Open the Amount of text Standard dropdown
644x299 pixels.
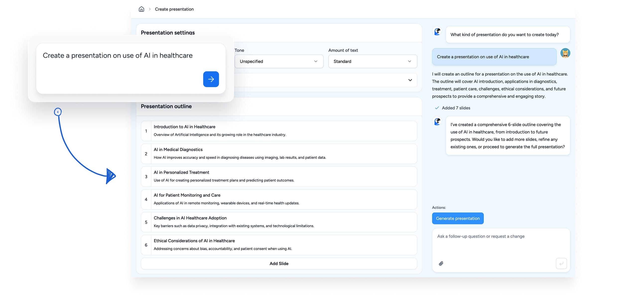pos(372,61)
